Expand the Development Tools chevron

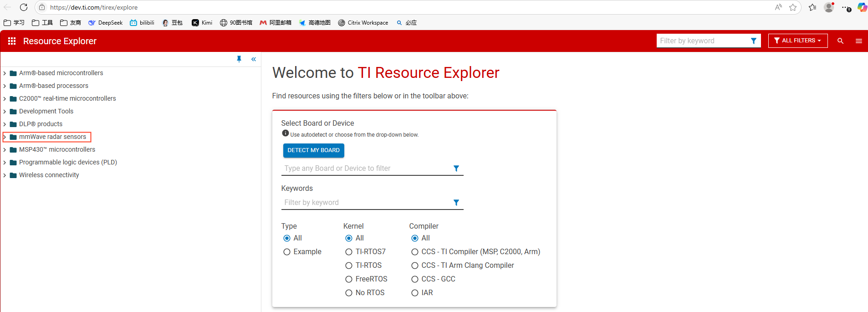(x=5, y=111)
